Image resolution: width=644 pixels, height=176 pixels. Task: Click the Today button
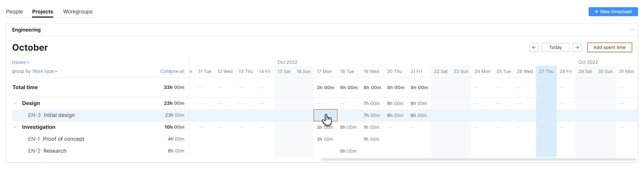click(556, 47)
